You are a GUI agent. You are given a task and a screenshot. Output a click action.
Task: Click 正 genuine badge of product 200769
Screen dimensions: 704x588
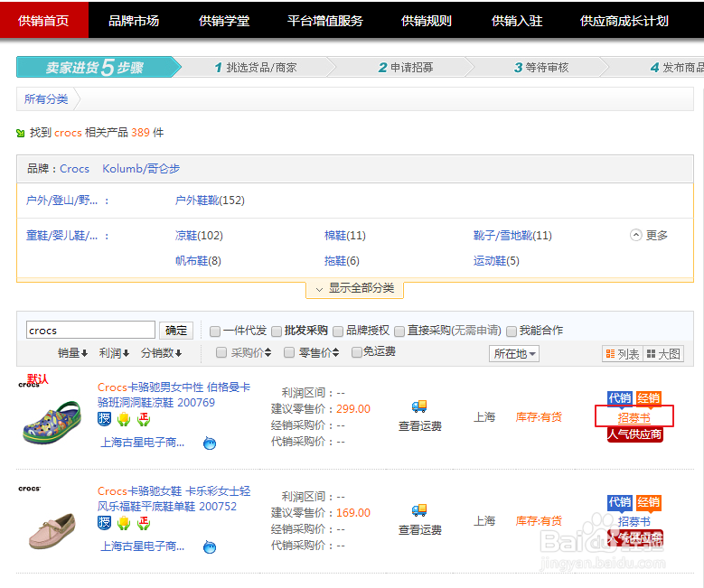tap(144, 419)
